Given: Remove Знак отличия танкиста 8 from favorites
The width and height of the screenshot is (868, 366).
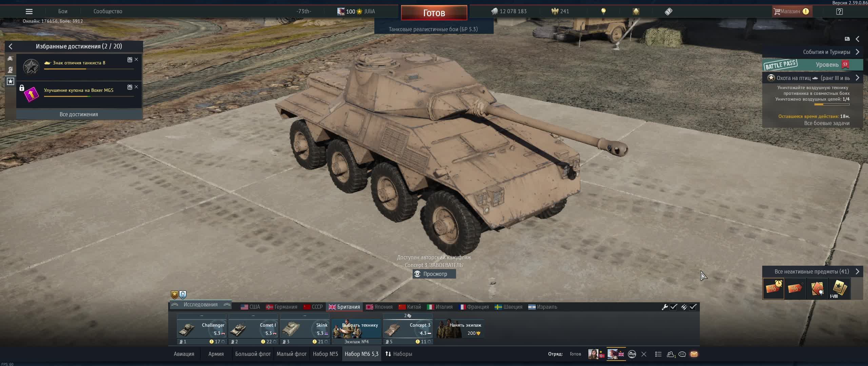Looking at the screenshot, I should tap(136, 59).
